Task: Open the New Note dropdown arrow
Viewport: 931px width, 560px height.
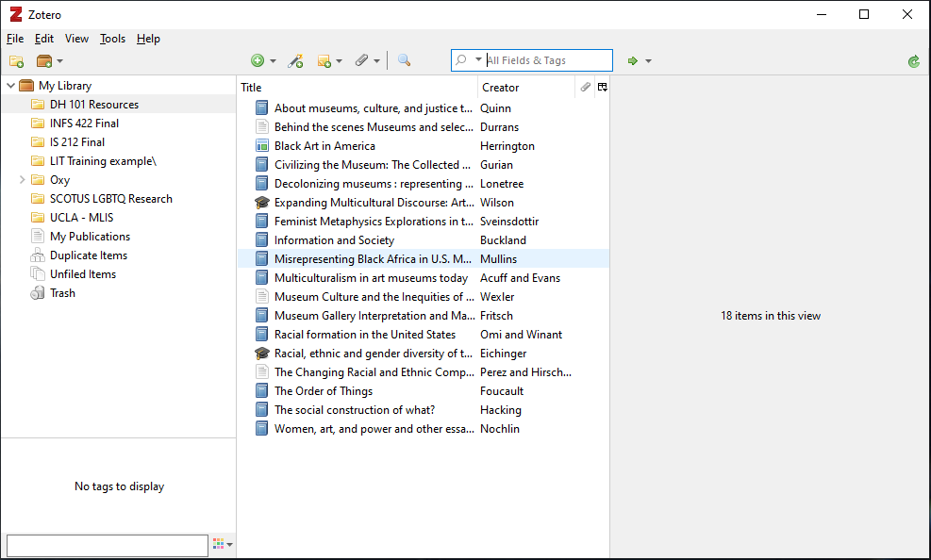Action: coord(339,61)
